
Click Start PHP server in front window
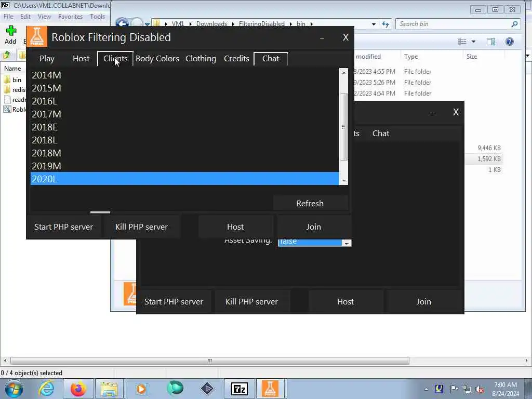(x=63, y=227)
